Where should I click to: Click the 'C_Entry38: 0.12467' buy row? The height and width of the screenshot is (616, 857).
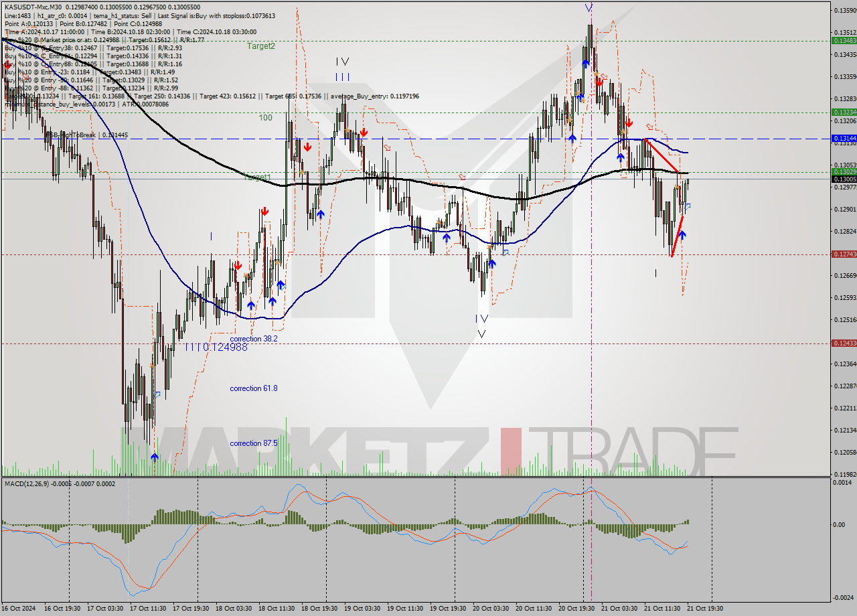tap(93, 48)
